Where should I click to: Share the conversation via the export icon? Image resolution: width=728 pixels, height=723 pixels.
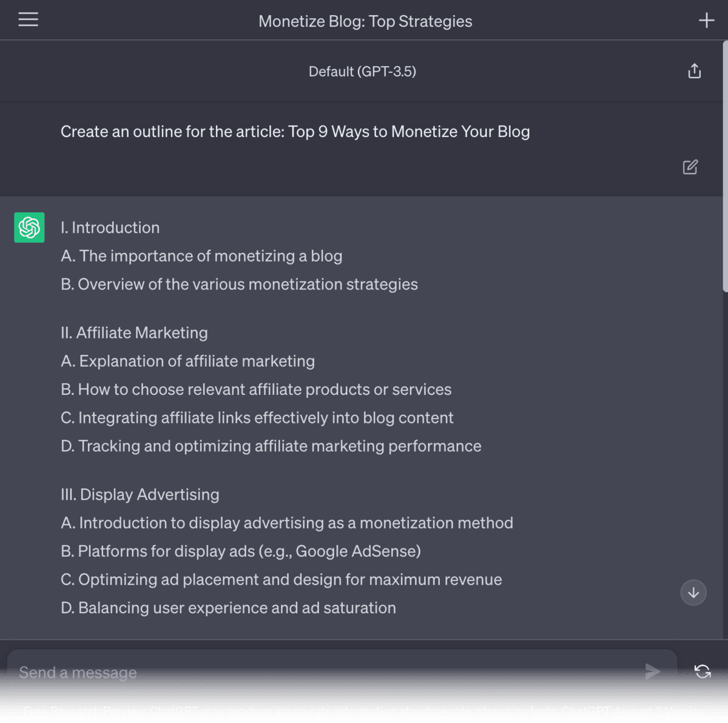pos(694,71)
